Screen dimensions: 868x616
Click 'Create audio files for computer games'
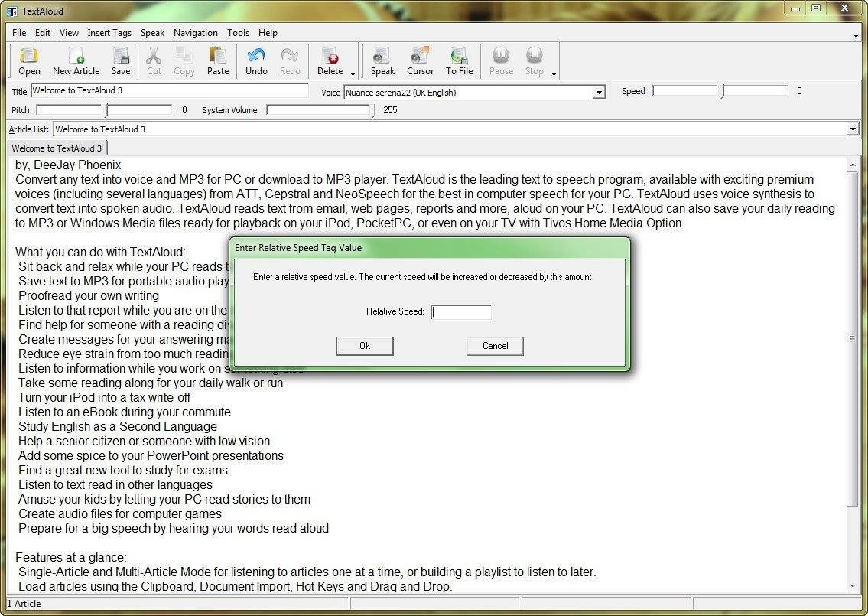120,513
